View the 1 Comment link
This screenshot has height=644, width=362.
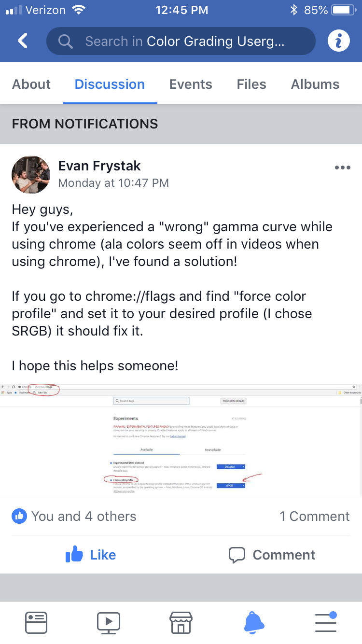pos(314,516)
